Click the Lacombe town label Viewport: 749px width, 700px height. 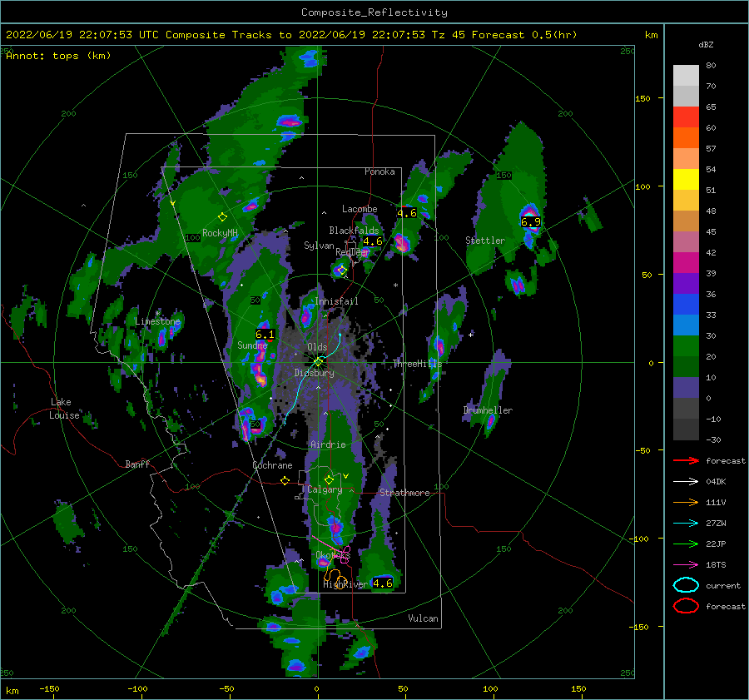360,209
